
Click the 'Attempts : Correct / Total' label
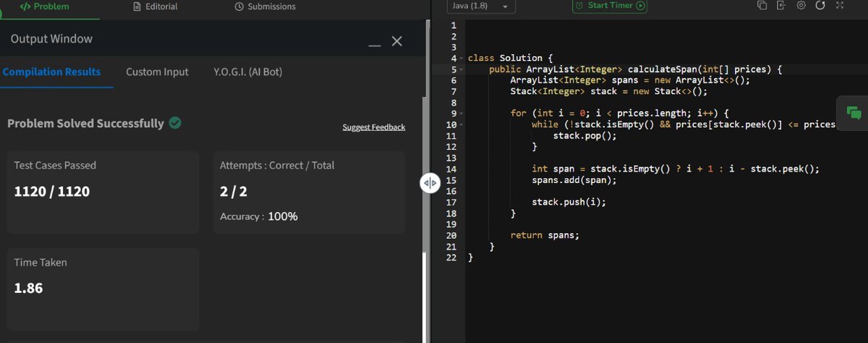(277, 165)
